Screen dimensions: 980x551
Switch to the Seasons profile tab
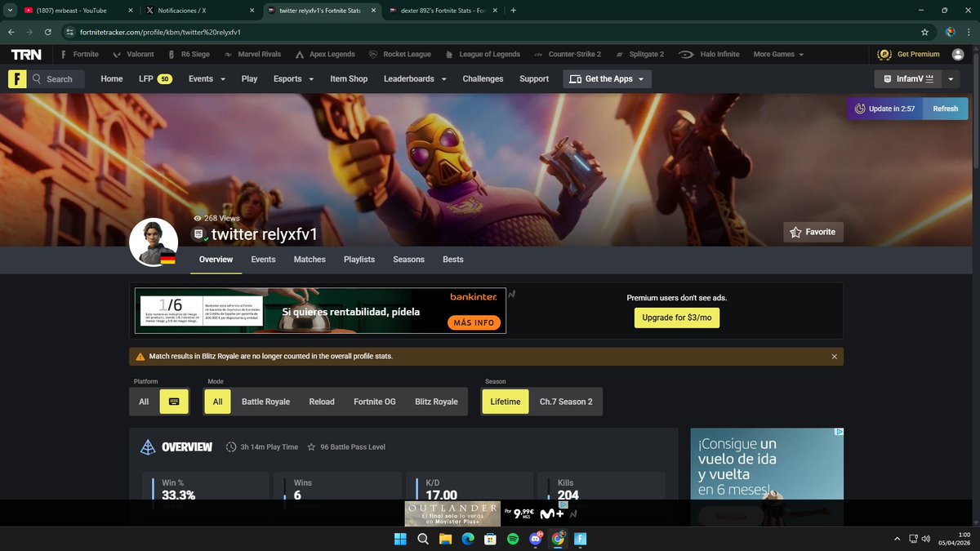pos(408,260)
